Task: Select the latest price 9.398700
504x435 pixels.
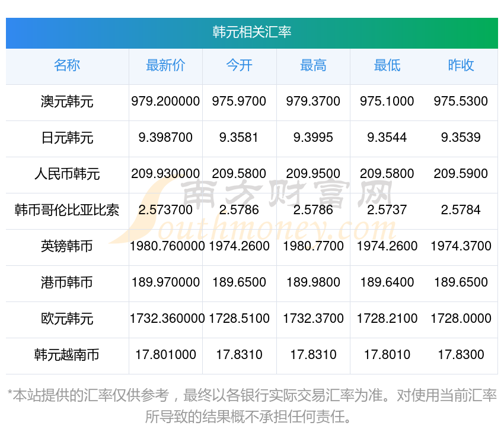Action: pyautogui.click(x=165, y=138)
